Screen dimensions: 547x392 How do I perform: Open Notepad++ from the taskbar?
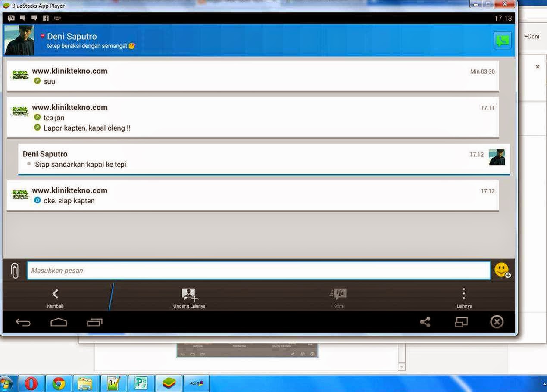click(114, 383)
